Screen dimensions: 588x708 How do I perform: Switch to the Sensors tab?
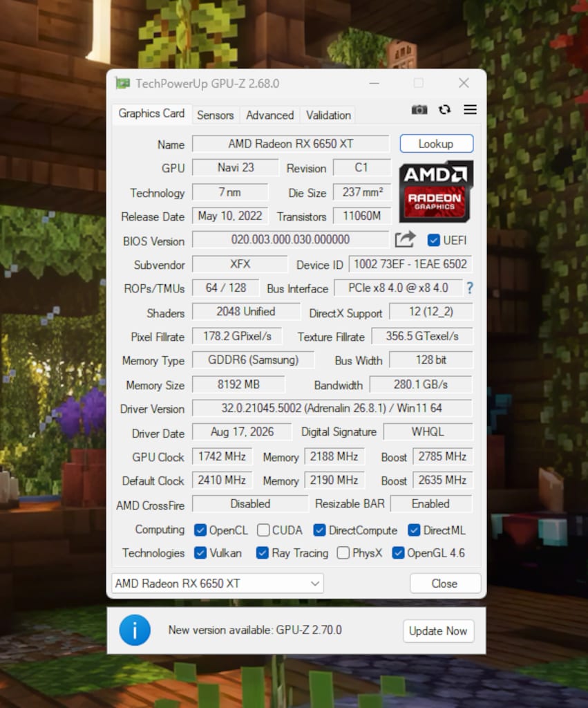216,115
